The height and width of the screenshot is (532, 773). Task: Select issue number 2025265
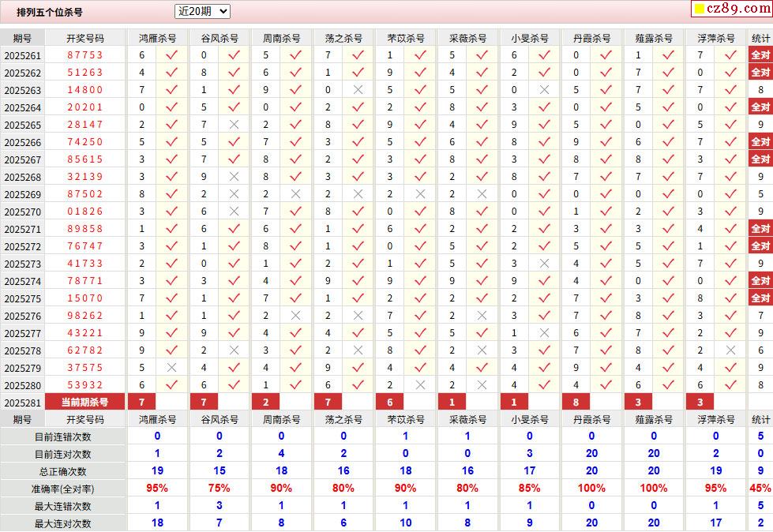[23, 126]
